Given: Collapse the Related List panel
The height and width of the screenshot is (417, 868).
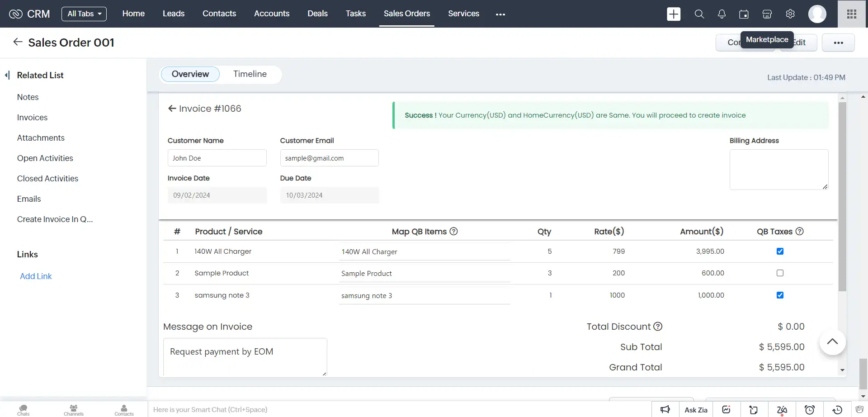Looking at the screenshot, I should pyautogui.click(x=7, y=75).
